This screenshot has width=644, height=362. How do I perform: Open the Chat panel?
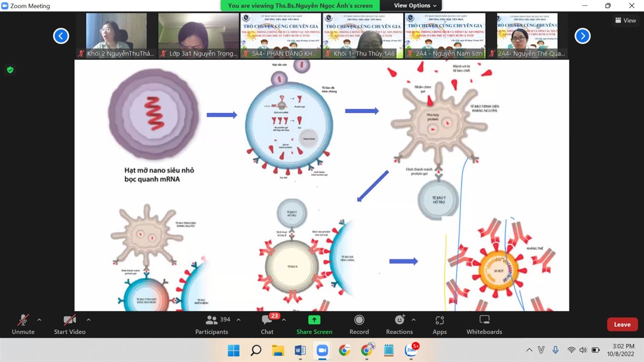click(x=267, y=324)
